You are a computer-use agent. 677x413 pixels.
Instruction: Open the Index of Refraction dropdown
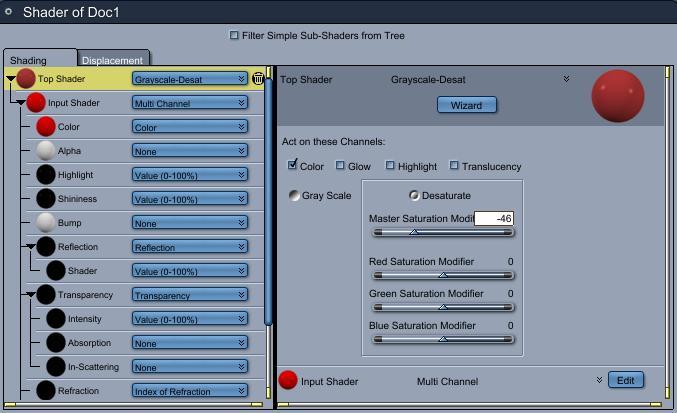coord(190,391)
